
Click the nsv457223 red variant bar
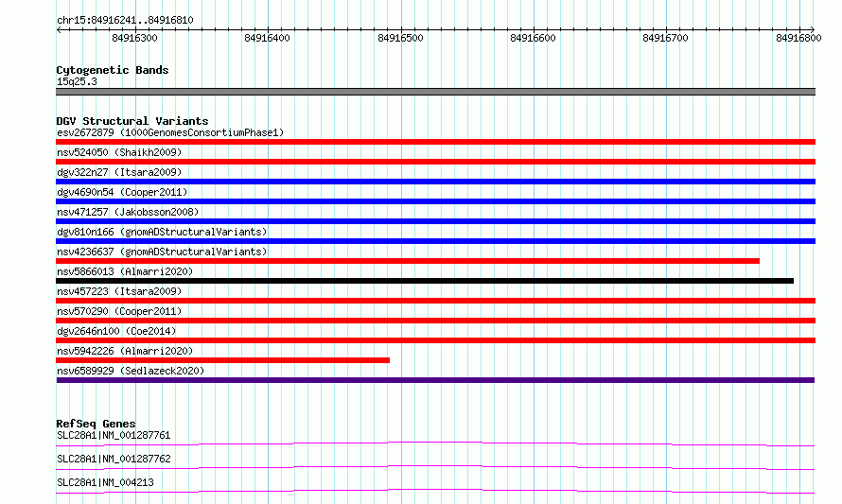coord(435,301)
